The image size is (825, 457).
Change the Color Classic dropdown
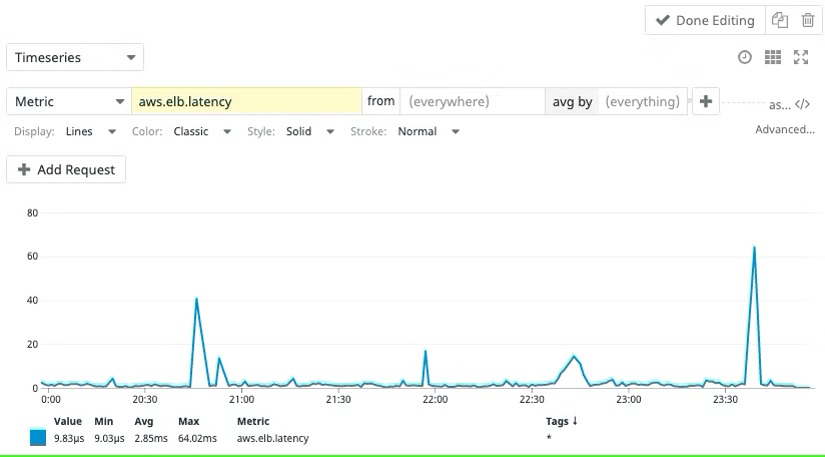(201, 131)
